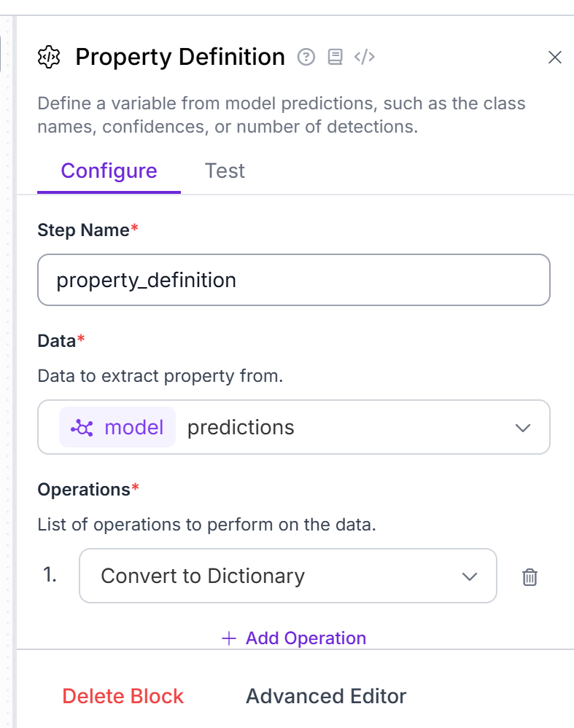Close the Property Definition panel
This screenshot has width=574, height=728.
(x=555, y=57)
